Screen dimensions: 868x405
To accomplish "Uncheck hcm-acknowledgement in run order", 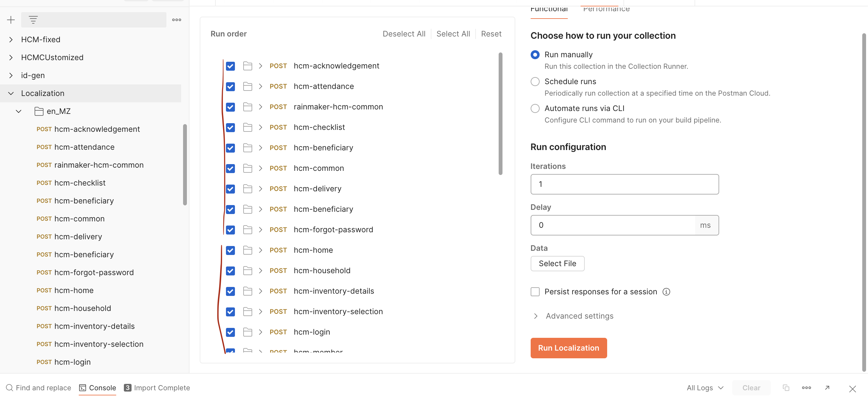I will point(230,66).
